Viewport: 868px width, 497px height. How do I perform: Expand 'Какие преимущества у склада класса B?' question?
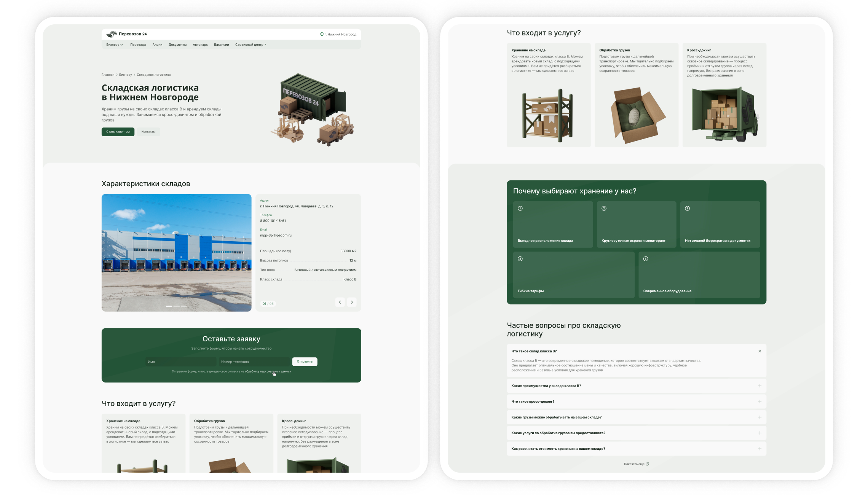(x=759, y=386)
